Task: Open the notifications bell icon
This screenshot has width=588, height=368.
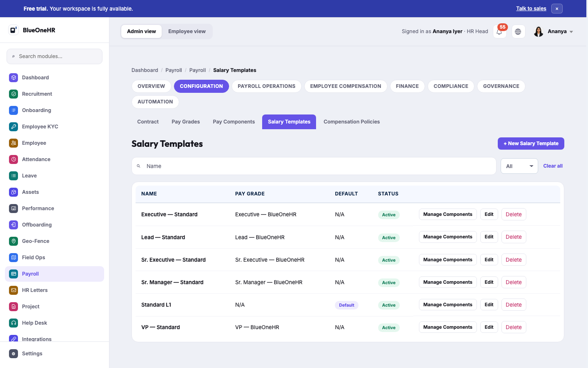Action: coord(499,31)
